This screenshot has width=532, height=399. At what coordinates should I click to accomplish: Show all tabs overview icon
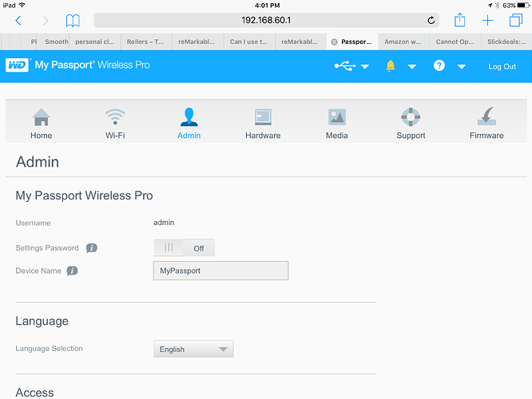[x=516, y=20]
